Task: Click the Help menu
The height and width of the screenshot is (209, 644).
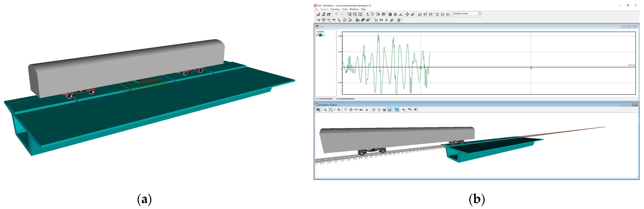Action: (x=363, y=9)
